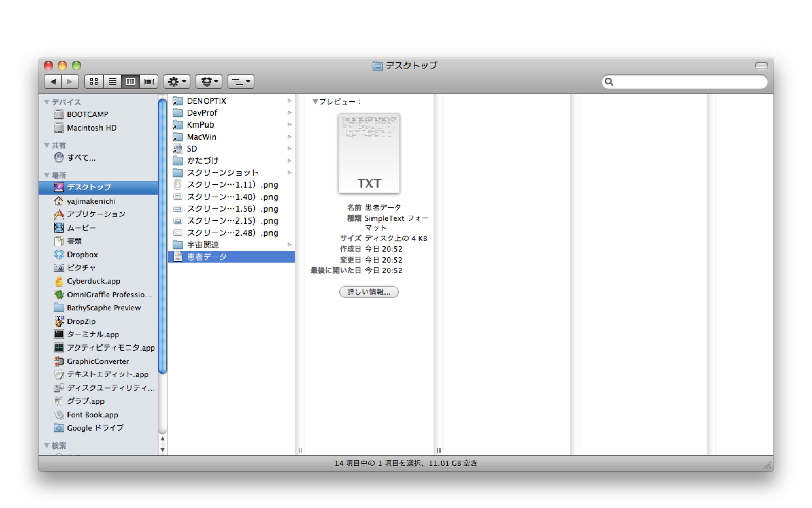Go back with the left arrow button

coord(53,82)
